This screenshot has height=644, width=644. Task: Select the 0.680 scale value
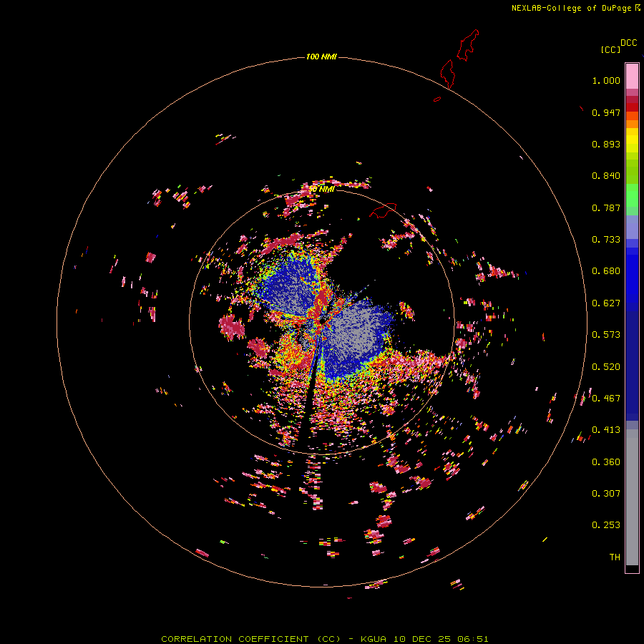(606, 271)
